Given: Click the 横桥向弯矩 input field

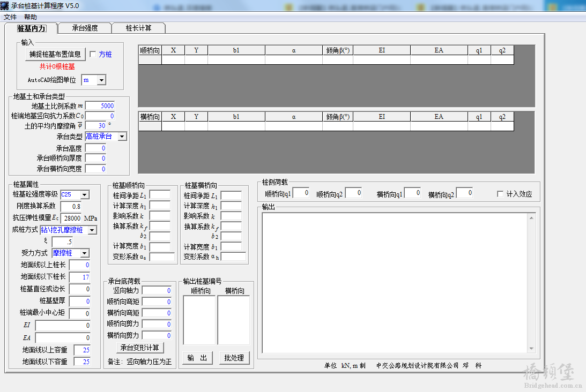Looking at the screenshot, I should pos(157,313).
